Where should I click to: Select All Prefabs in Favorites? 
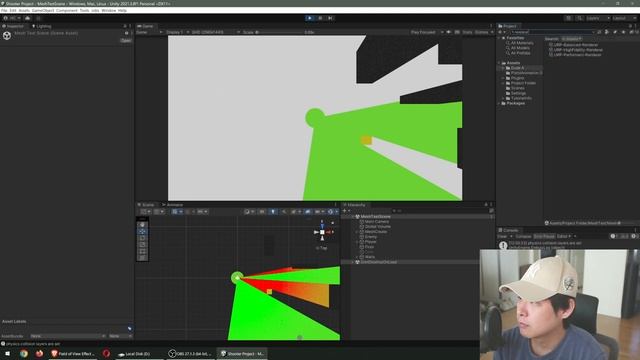[520, 53]
